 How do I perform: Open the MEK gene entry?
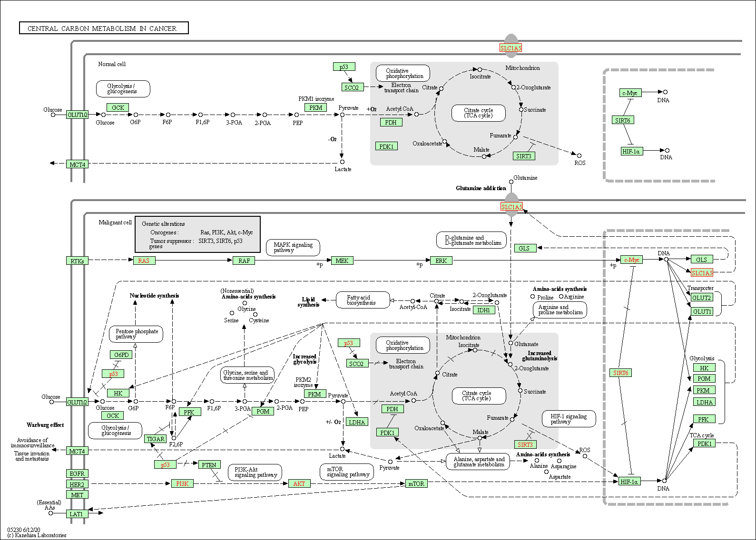342,260
